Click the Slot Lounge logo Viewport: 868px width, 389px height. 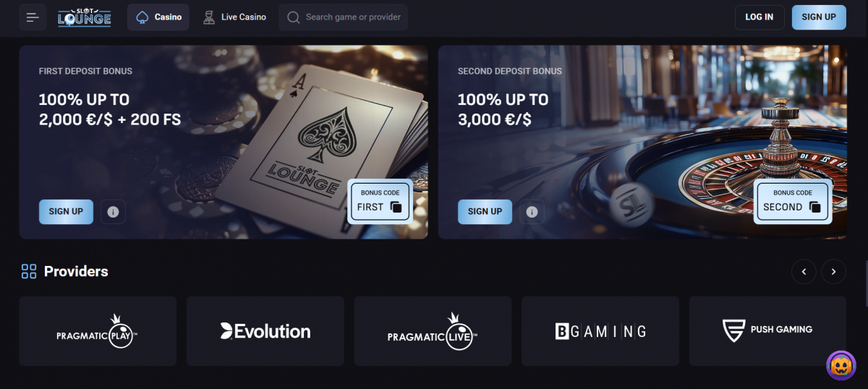pos(85,17)
